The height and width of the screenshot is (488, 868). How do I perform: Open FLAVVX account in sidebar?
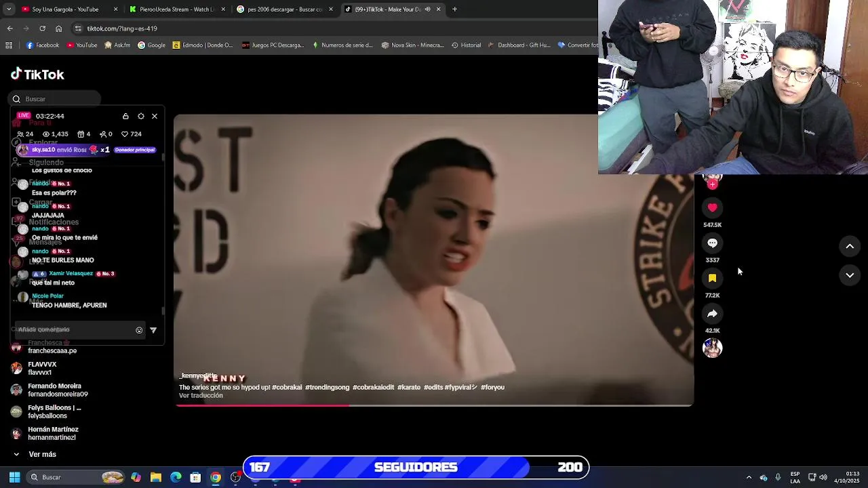41,369
